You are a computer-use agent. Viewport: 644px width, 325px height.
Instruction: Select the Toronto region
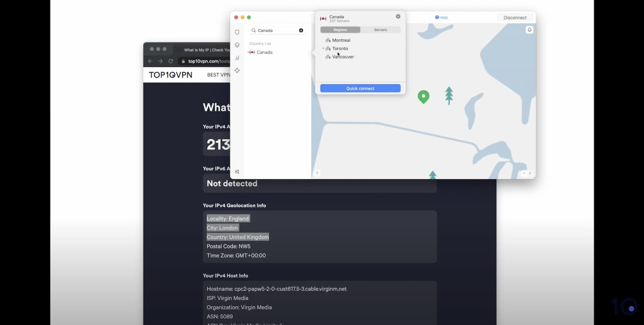point(340,48)
